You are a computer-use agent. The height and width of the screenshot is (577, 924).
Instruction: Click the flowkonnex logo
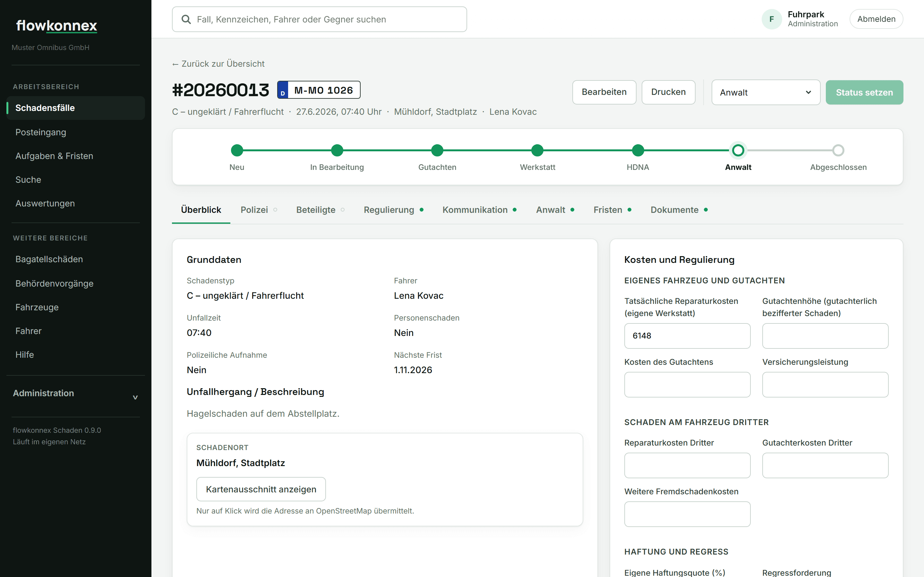(x=56, y=26)
